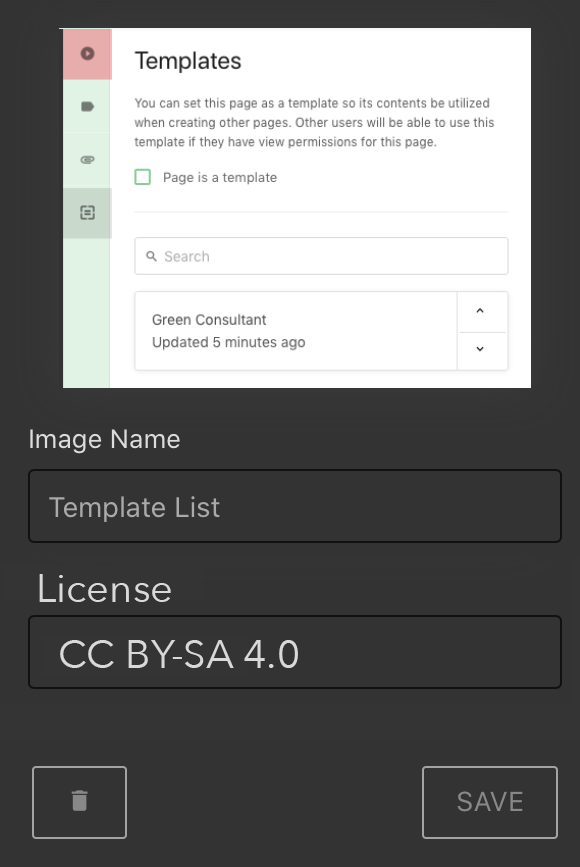580x867 pixels.
Task: Click the trash can delete icon
Action: tap(79, 802)
